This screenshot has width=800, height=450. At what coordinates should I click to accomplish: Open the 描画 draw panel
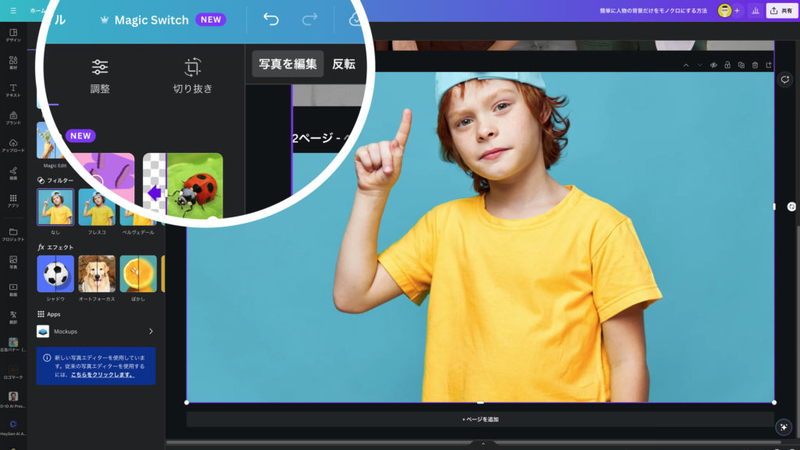coord(13,173)
